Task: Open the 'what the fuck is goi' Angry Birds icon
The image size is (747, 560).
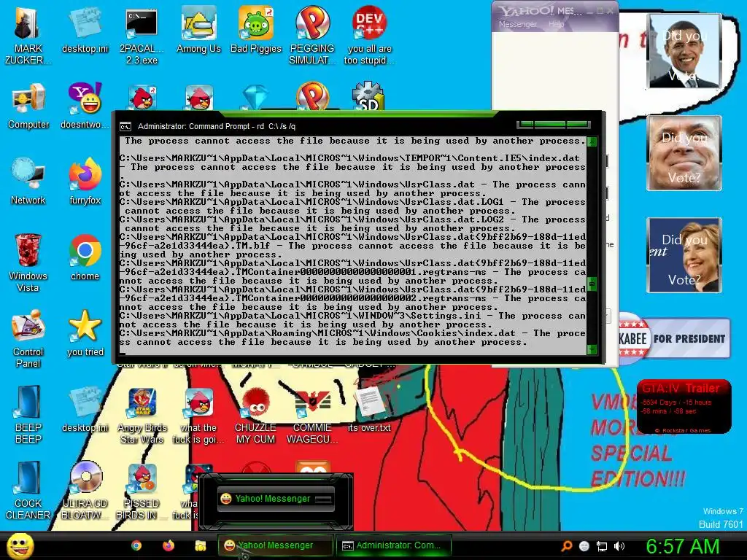Action: [x=198, y=414]
